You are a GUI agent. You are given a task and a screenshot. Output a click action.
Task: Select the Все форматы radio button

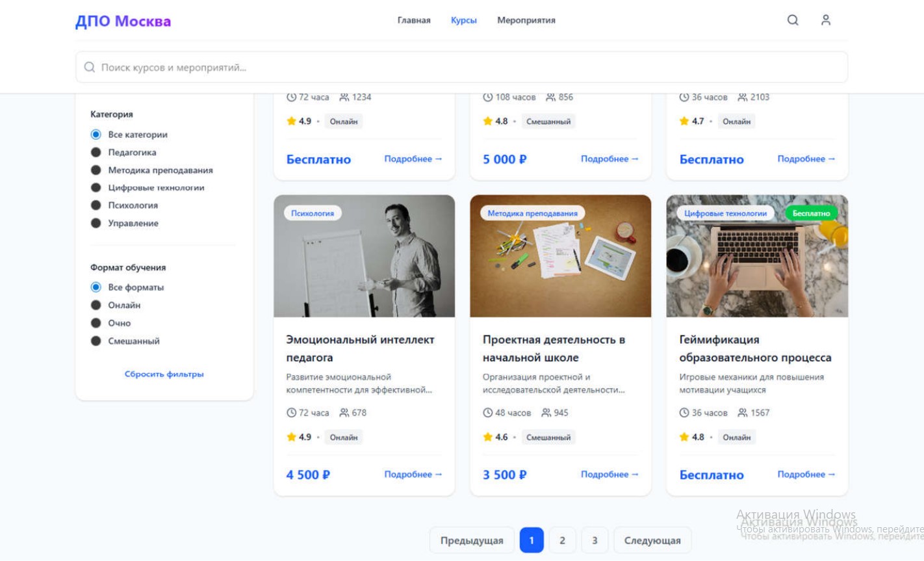(96, 287)
